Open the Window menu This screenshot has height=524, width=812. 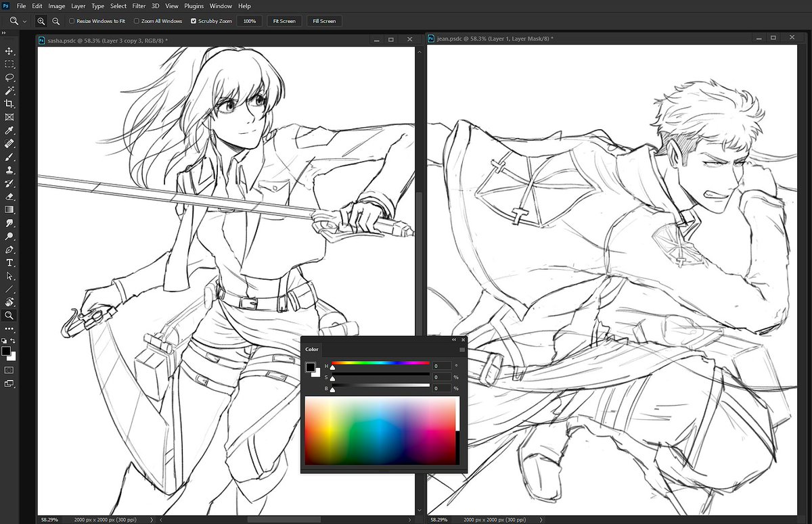(221, 6)
